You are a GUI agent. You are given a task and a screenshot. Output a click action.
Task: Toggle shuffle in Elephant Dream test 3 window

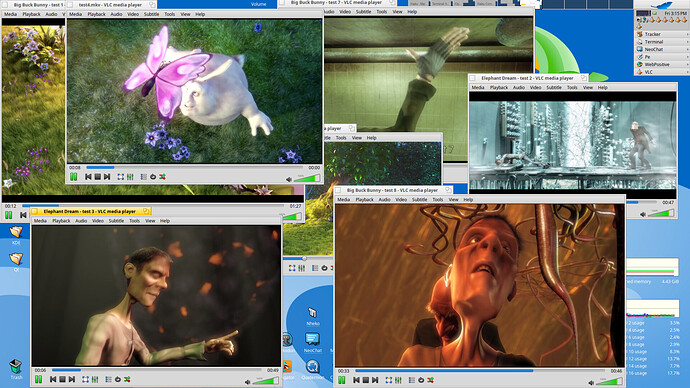click(127, 379)
